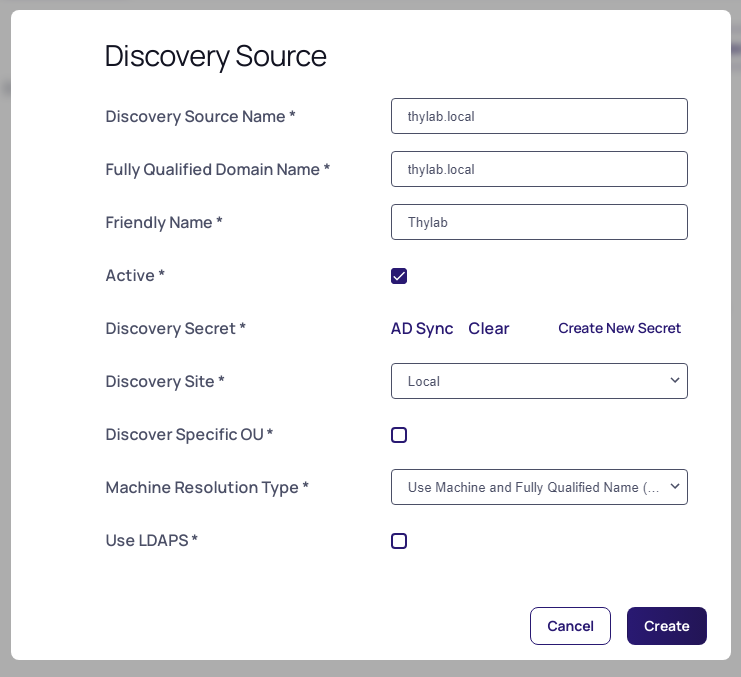Open the Discovery Site dropdown
Image resolution: width=741 pixels, height=677 pixels.
539,381
